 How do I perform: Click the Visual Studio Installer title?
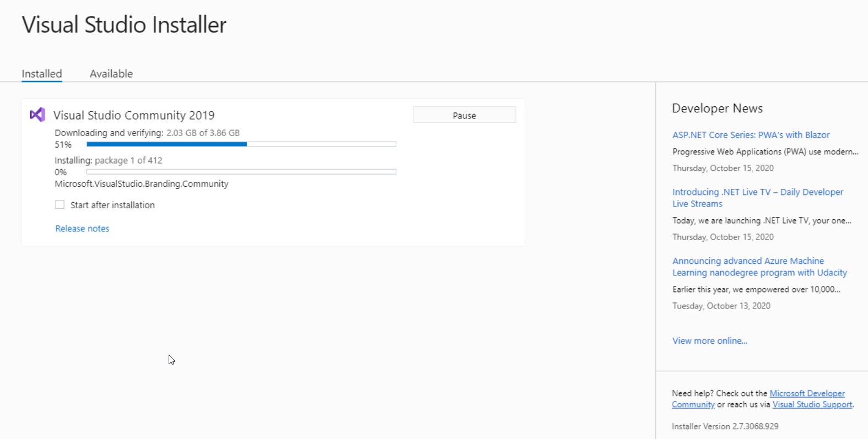[124, 25]
